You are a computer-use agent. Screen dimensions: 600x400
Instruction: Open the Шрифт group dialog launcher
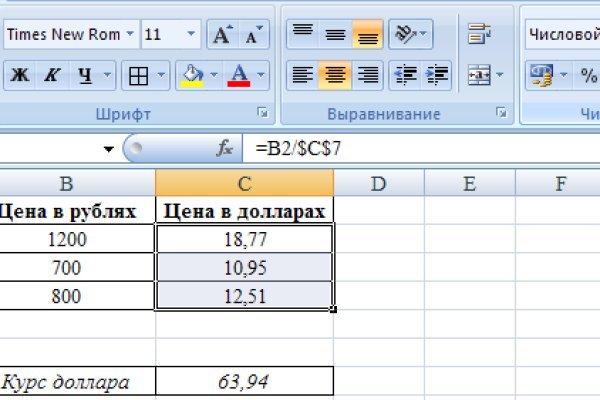tap(263, 114)
